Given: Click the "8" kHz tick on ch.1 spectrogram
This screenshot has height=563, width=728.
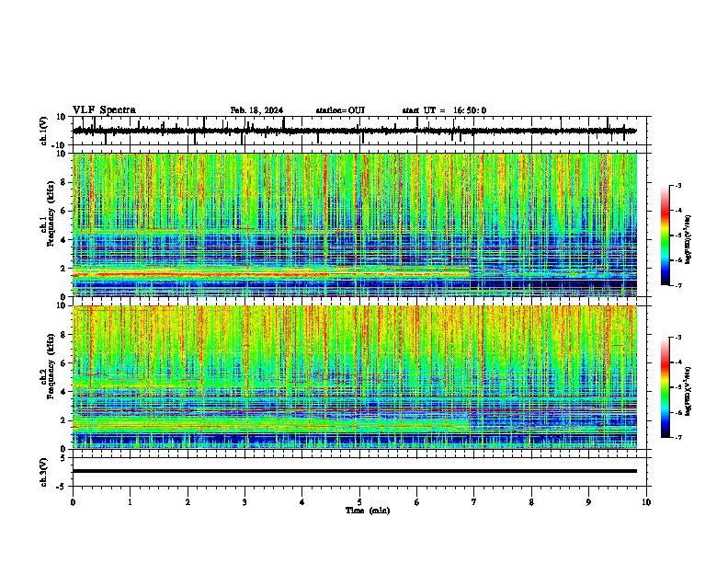Looking at the screenshot, I should tap(64, 182).
